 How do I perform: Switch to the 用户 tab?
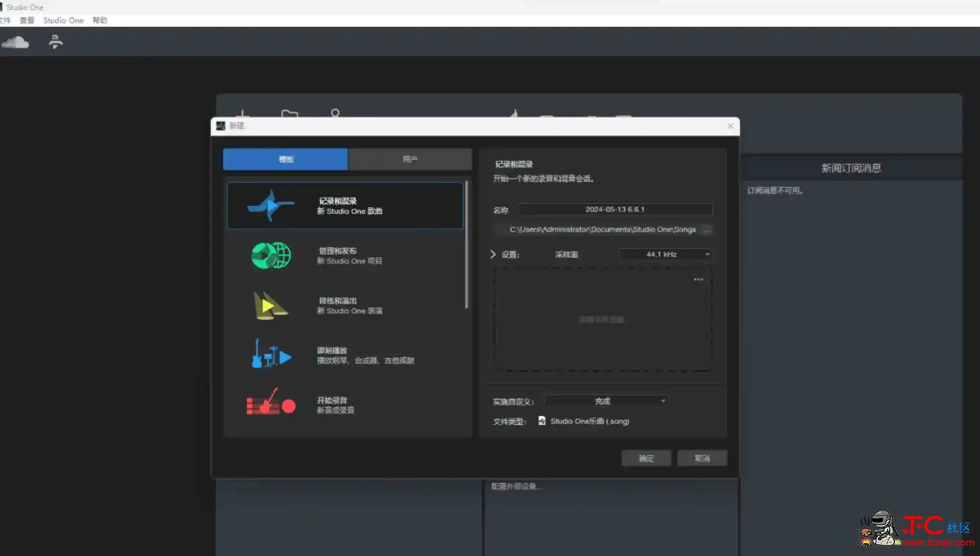(410, 159)
